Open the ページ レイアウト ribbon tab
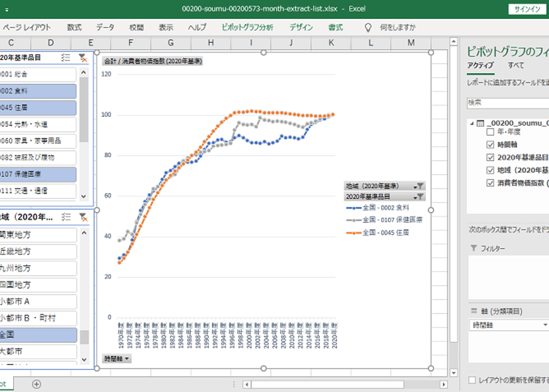The height and width of the screenshot is (392, 549). (x=27, y=27)
